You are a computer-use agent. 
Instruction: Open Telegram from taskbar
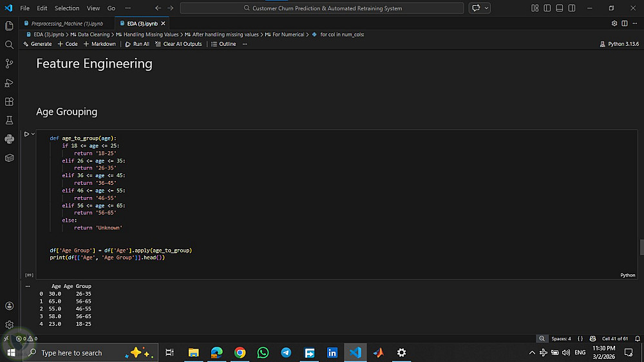tap(287, 352)
